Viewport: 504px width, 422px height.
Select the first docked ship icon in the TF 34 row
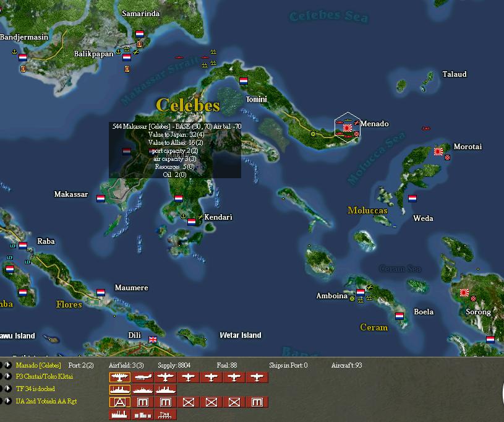[x=120, y=390]
